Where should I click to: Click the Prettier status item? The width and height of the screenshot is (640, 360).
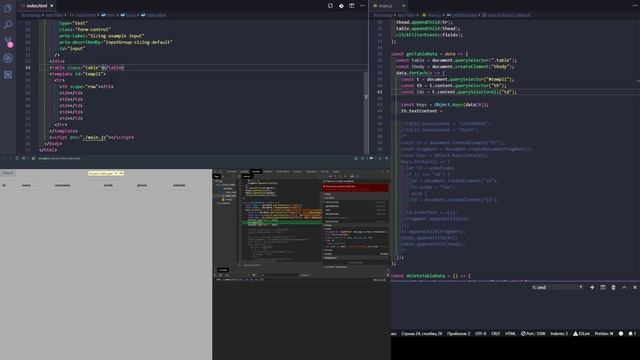(604, 333)
